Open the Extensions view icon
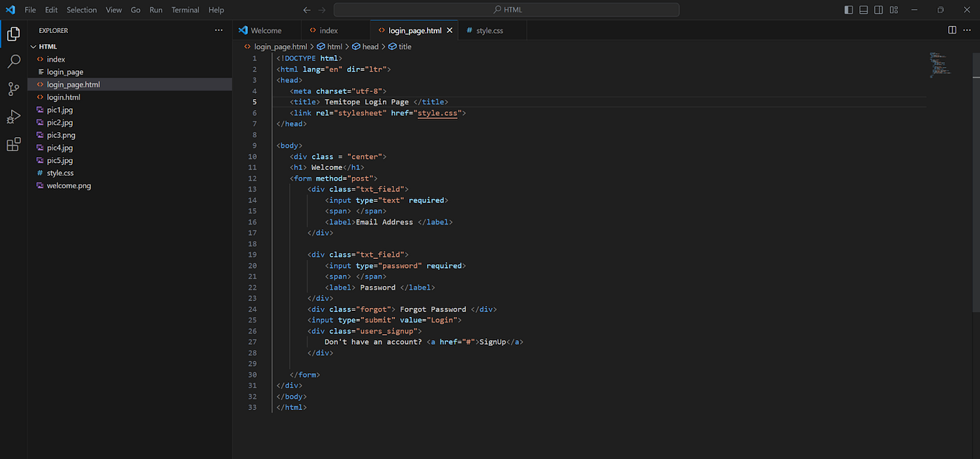 click(x=13, y=144)
